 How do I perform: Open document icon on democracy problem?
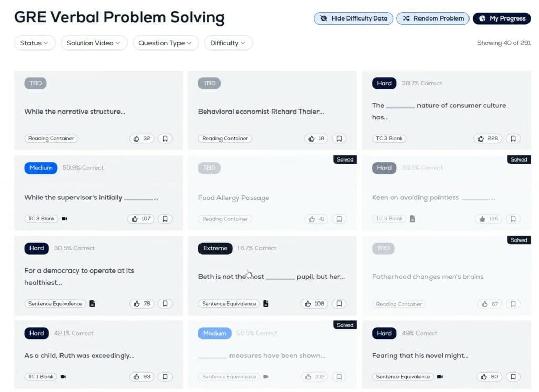92,304
